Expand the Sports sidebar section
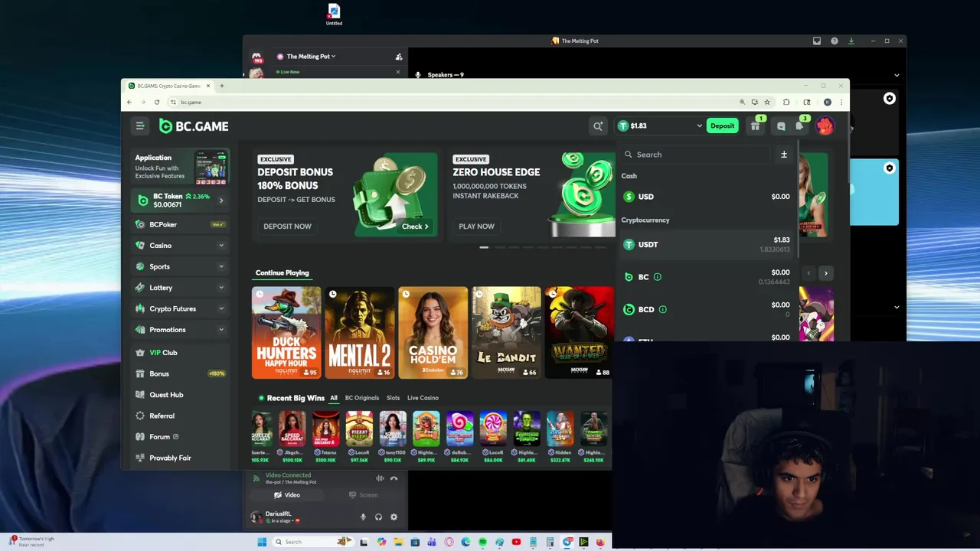The height and width of the screenshot is (551, 980). (x=221, y=266)
